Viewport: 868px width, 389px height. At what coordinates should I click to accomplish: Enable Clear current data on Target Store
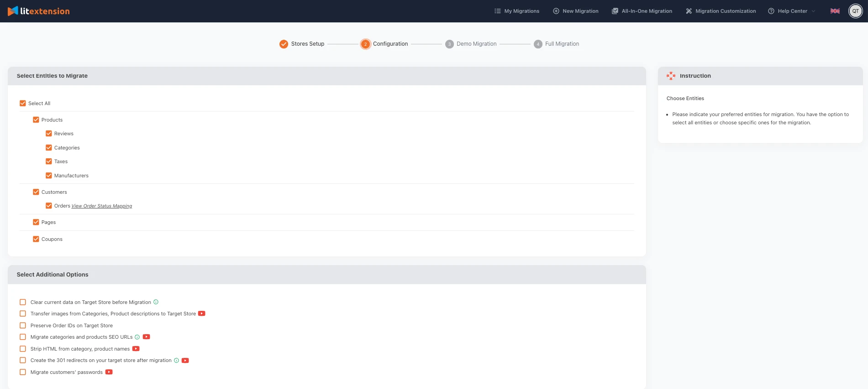(x=23, y=302)
